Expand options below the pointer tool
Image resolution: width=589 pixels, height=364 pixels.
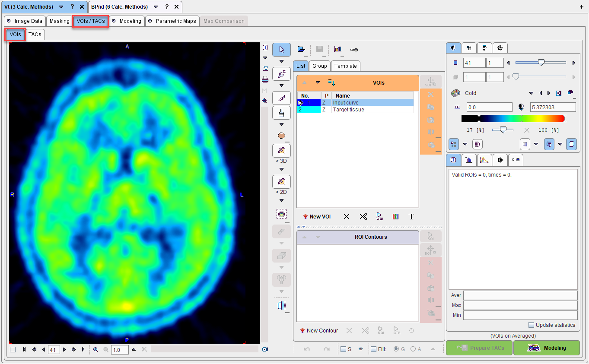[281, 61]
